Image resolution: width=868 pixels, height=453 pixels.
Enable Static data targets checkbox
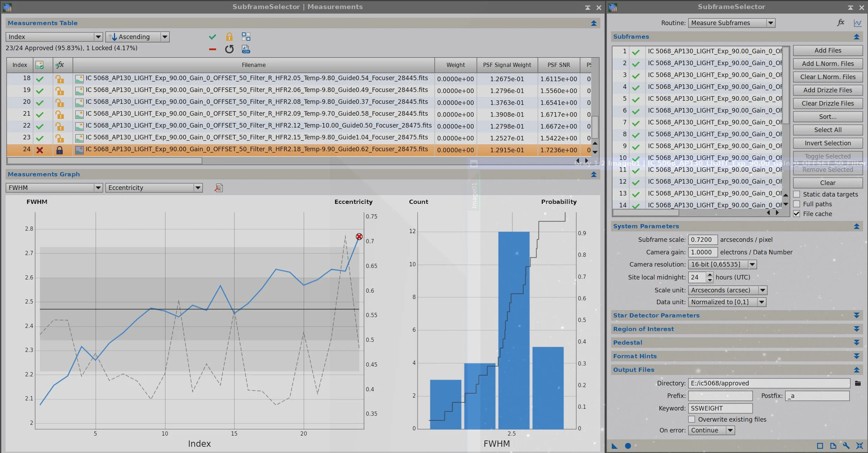click(x=797, y=194)
